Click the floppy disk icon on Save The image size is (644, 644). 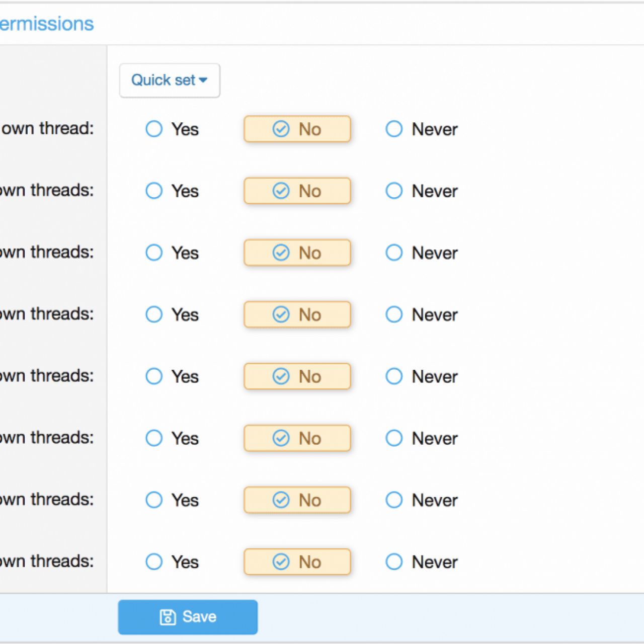pyautogui.click(x=168, y=617)
